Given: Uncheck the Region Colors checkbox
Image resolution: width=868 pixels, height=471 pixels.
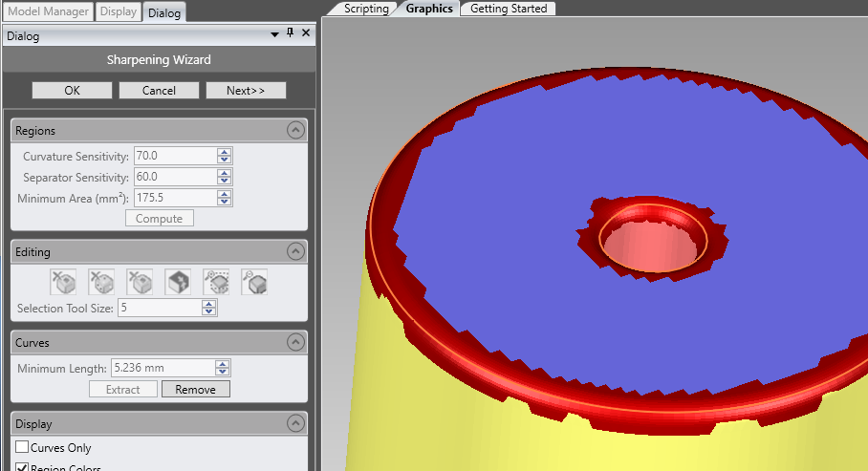Looking at the screenshot, I should tap(22, 467).
